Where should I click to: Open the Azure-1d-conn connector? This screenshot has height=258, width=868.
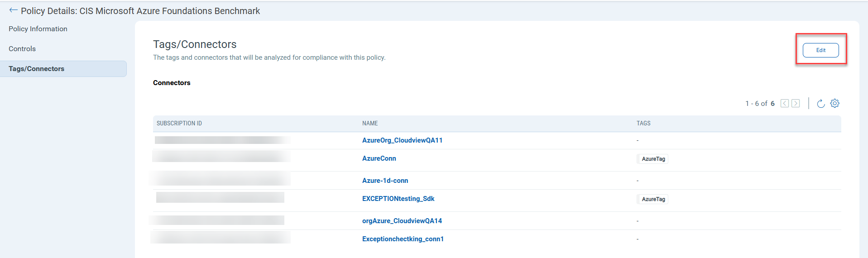[x=385, y=181]
